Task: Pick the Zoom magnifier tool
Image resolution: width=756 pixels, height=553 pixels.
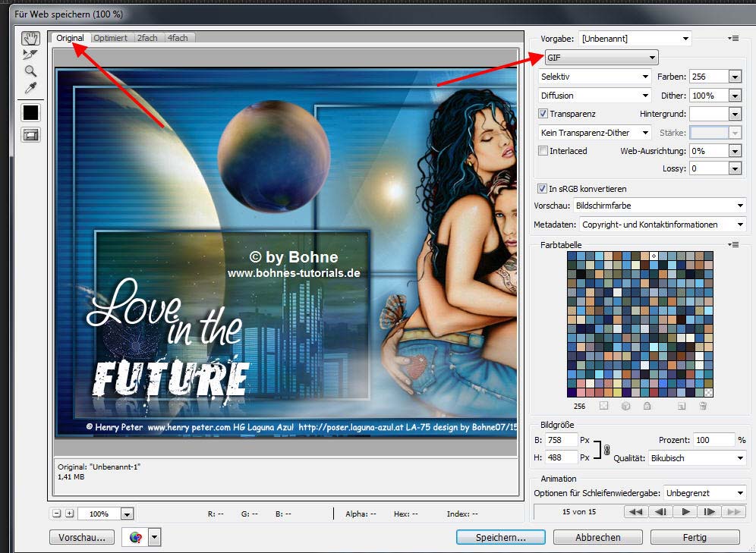Action: point(30,71)
